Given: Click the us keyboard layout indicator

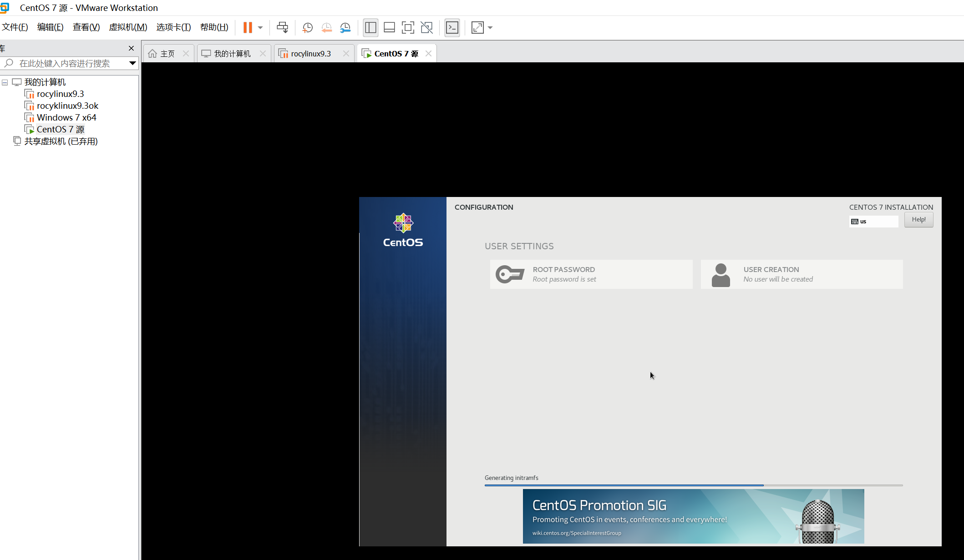Looking at the screenshot, I should pyautogui.click(x=873, y=222).
